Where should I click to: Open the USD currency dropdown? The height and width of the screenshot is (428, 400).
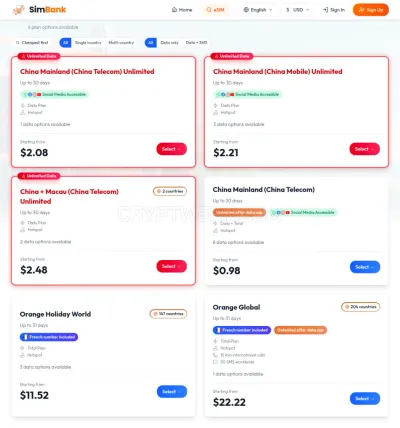298,10
